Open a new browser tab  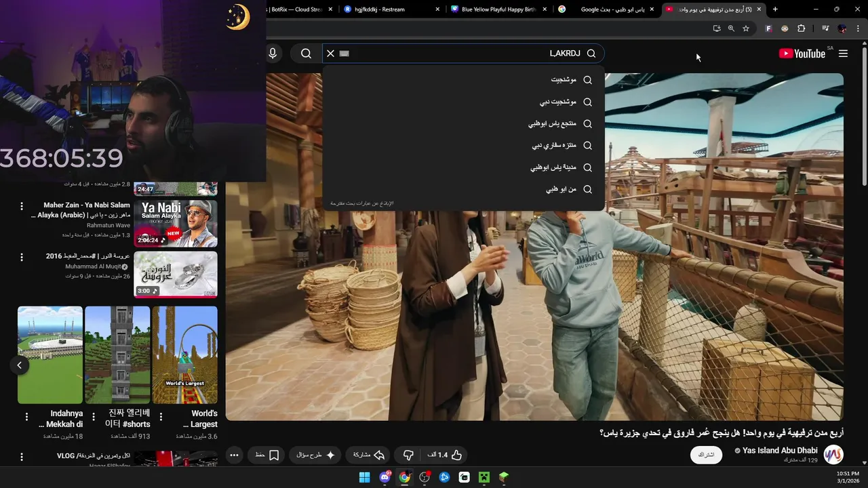pyautogui.click(x=775, y=9)
